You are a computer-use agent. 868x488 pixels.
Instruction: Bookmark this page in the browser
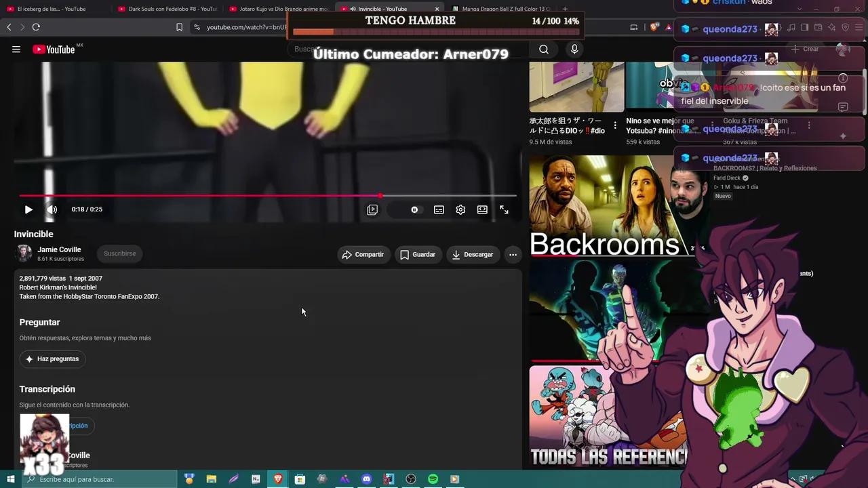tap(179, 27)
